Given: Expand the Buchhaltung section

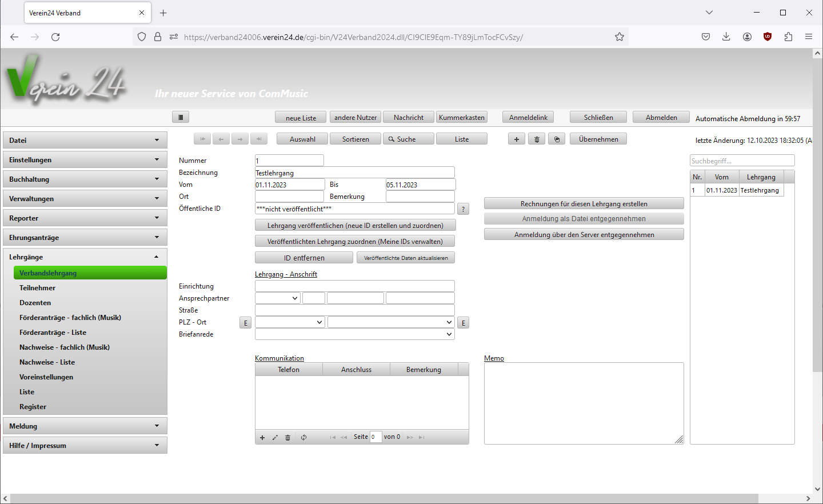Looking at the screenshot, I should tap(85, 179).
